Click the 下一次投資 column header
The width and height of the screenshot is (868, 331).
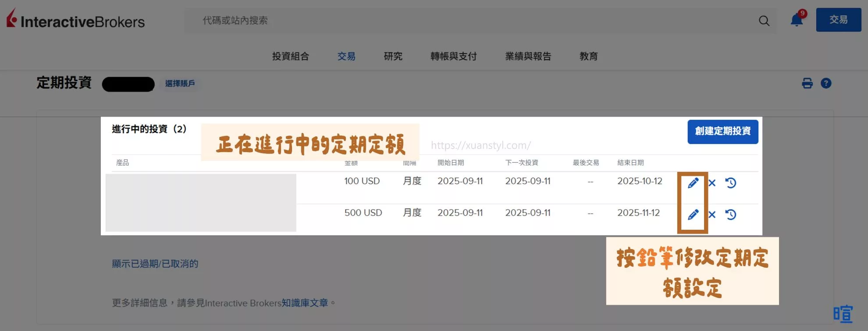[x=522, y=163]
